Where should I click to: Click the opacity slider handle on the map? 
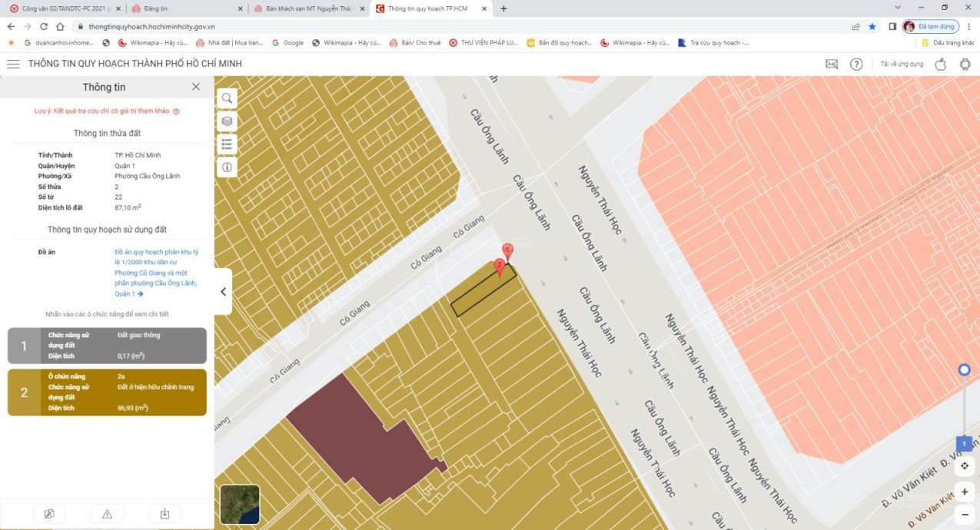pos(964,370)
